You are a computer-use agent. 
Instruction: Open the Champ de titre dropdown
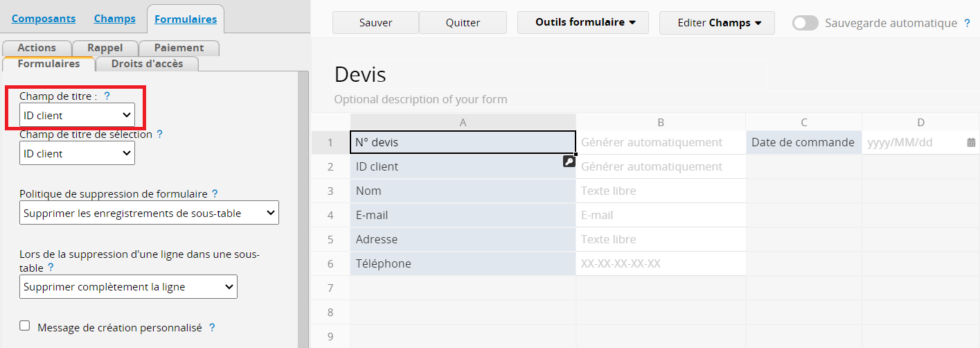coord(77,115)
